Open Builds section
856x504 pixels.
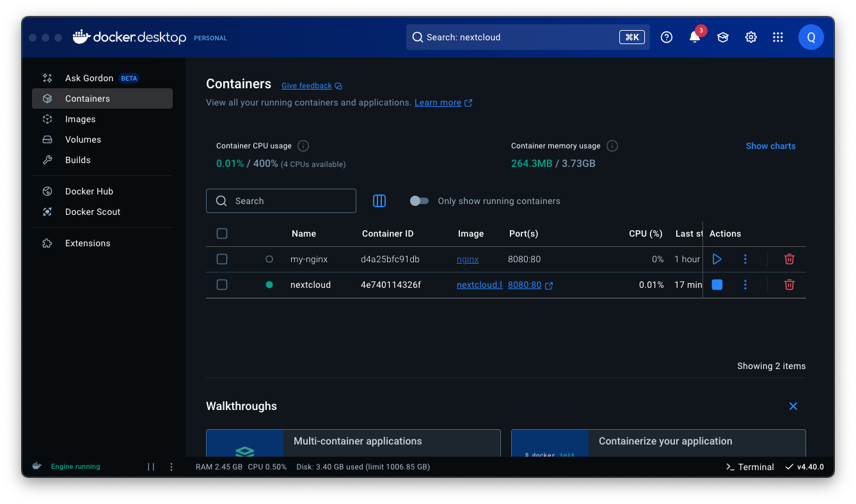point(102,160)
